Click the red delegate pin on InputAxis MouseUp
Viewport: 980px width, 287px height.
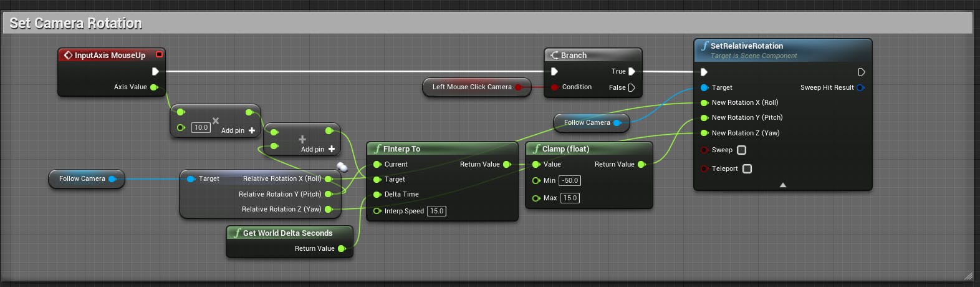tap(159, 55)
